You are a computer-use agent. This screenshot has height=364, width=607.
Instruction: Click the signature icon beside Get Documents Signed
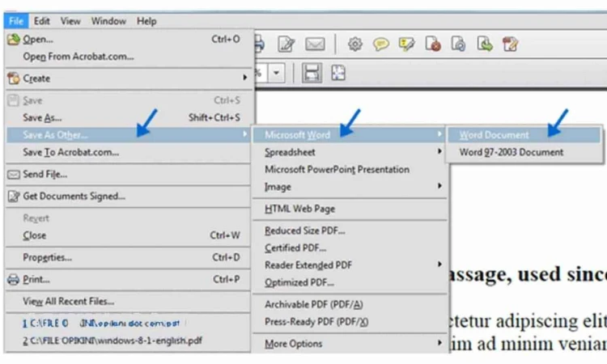click(x=14, y=197)
